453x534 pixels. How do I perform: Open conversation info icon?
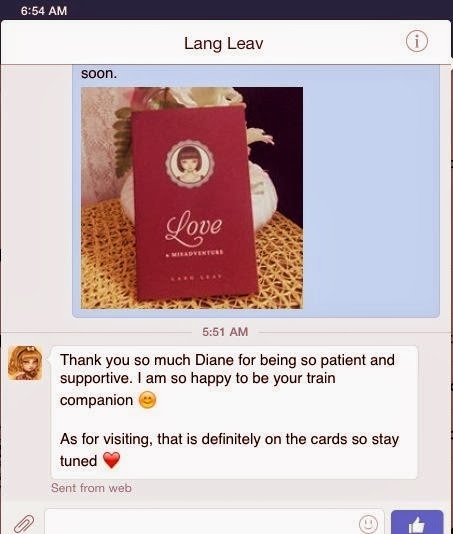417,41
